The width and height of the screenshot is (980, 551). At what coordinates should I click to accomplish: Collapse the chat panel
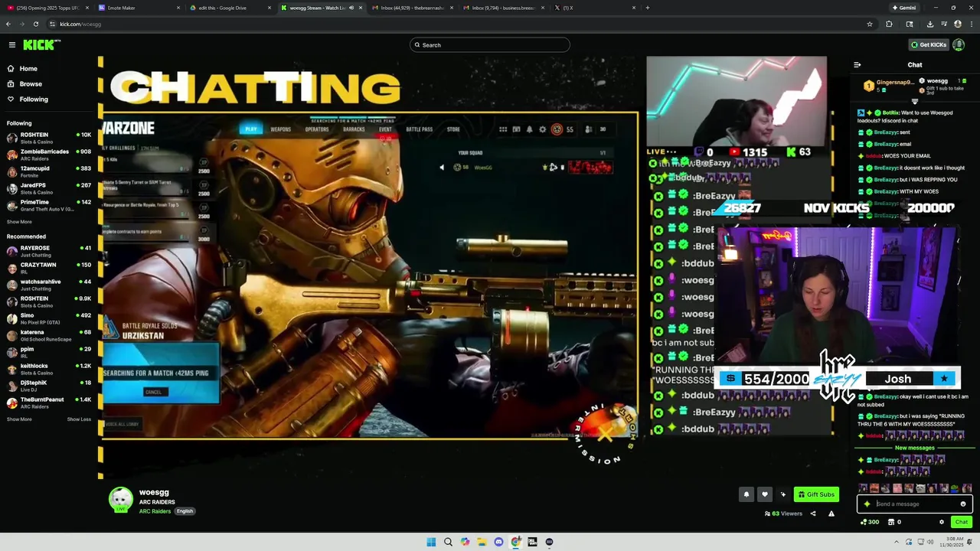click(857, 65)
